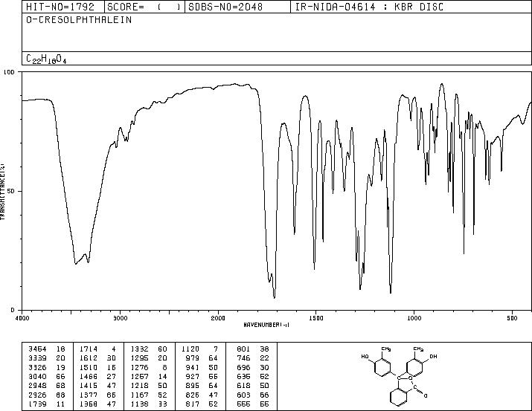Click the IR-NIDA-04614 : KBR DISC label
532x411 pixels.
[369, 7]
